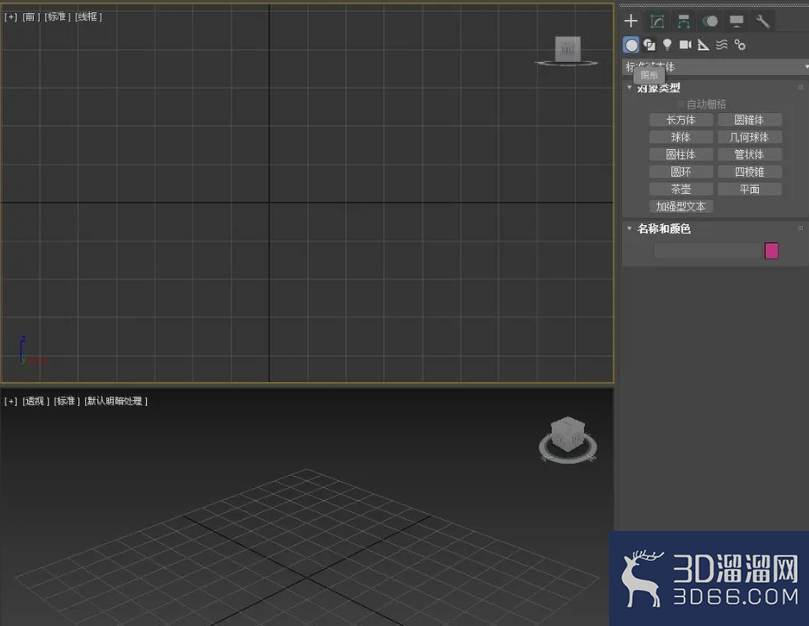Open the perspective viewport [+] menu
The image size is (809, 626).
tap(11, 401)
